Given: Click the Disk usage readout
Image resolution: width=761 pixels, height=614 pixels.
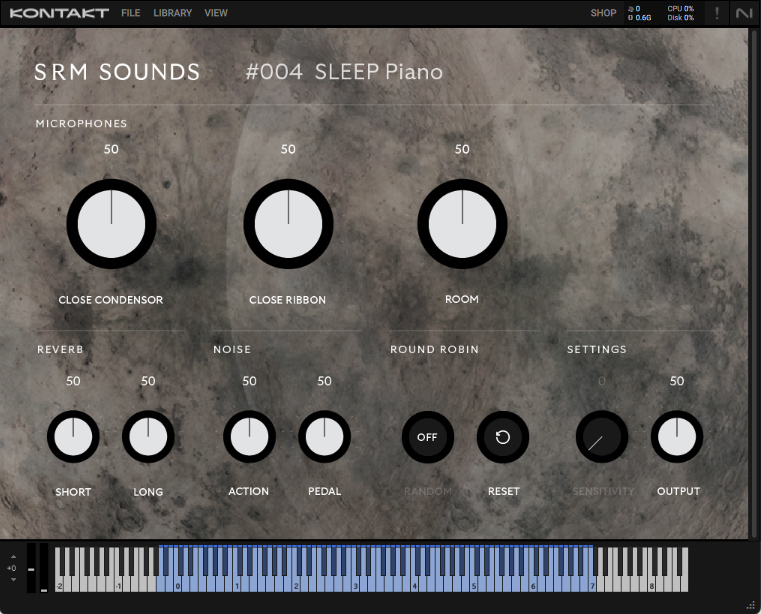Looking at the screenshot, I should pyautogui.click(x=680, y=18).
